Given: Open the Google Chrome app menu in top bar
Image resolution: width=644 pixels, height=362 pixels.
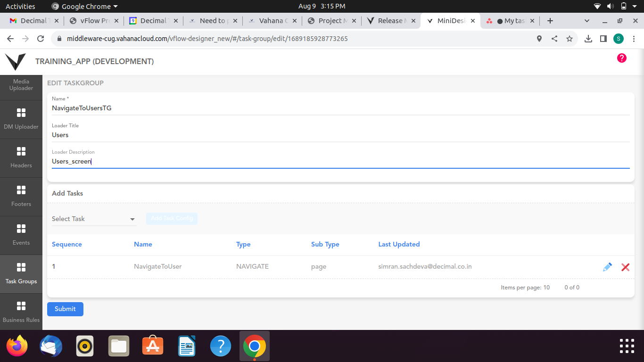Looking at the screenshot, I should (84, 6).
